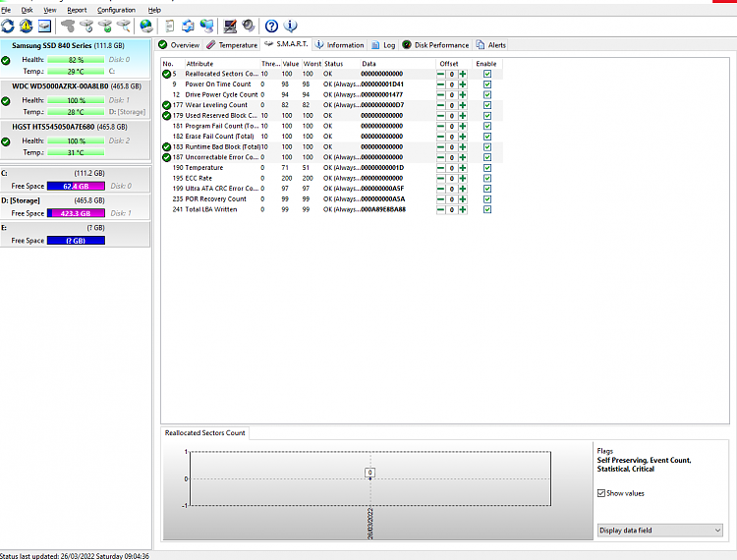Click the blue question mark help icon
The image size is (737, 560).
[x=271, y=26]
